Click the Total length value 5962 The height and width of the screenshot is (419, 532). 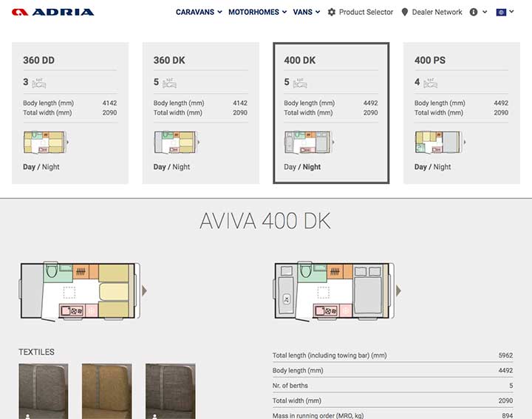505,355
